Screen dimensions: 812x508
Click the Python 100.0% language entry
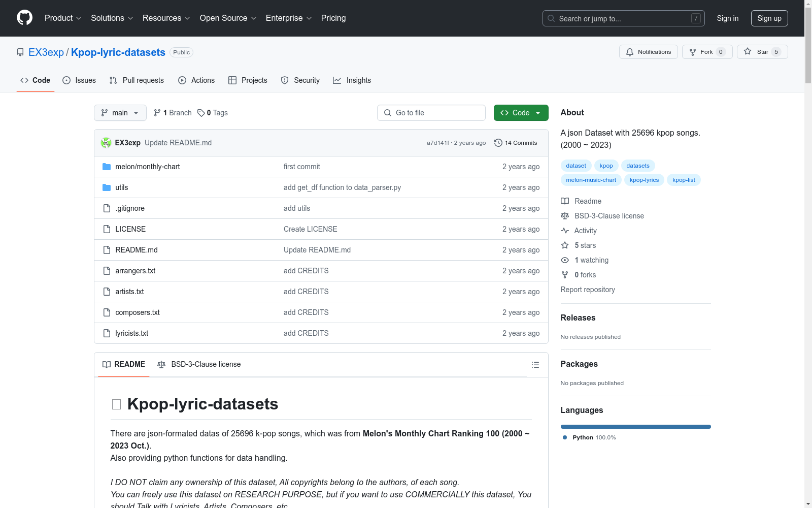(x=589, y=437)
